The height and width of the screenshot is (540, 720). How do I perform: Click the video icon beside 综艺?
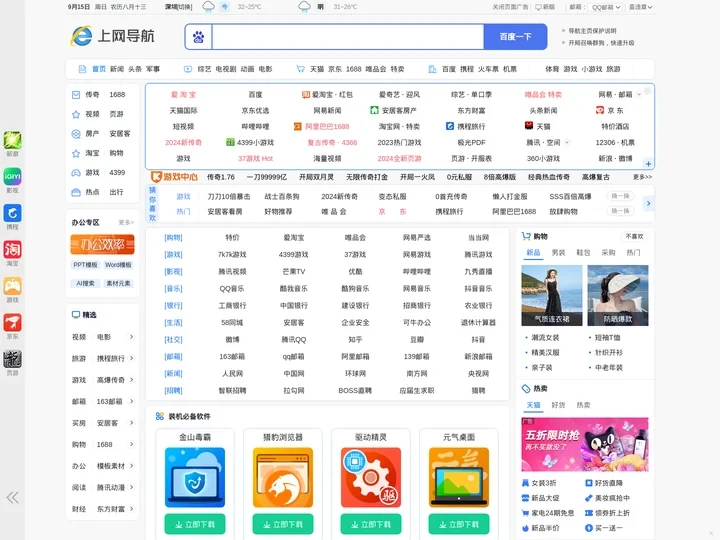click(188, 69)
